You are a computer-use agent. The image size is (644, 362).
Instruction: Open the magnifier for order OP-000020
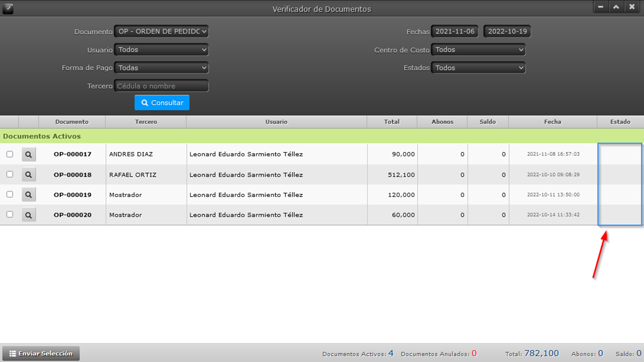click(29, 215)
